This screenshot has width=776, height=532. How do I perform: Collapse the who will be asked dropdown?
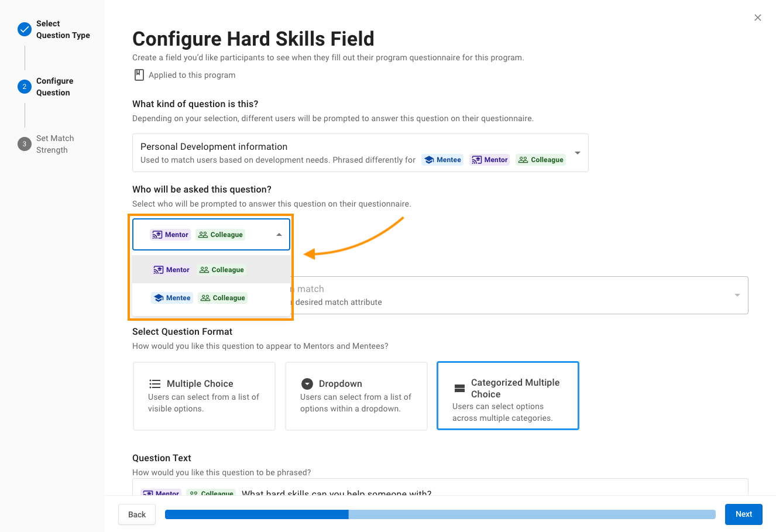point(279,235)
